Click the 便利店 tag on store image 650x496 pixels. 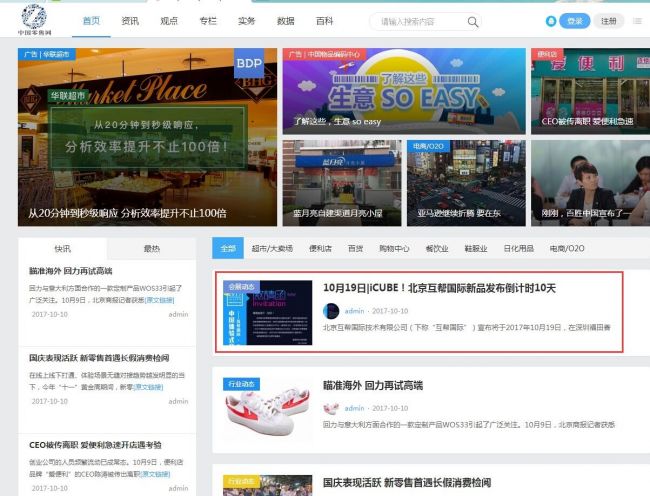tap(547, 54)
